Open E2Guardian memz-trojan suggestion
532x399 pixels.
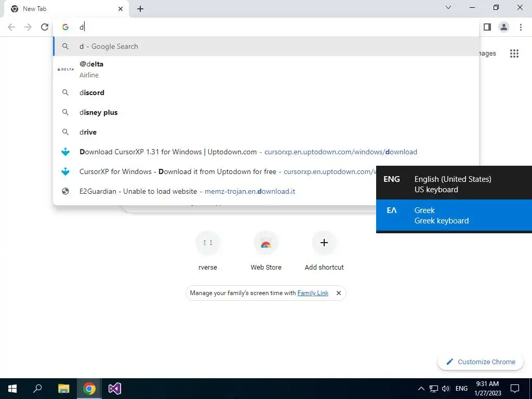215,191
